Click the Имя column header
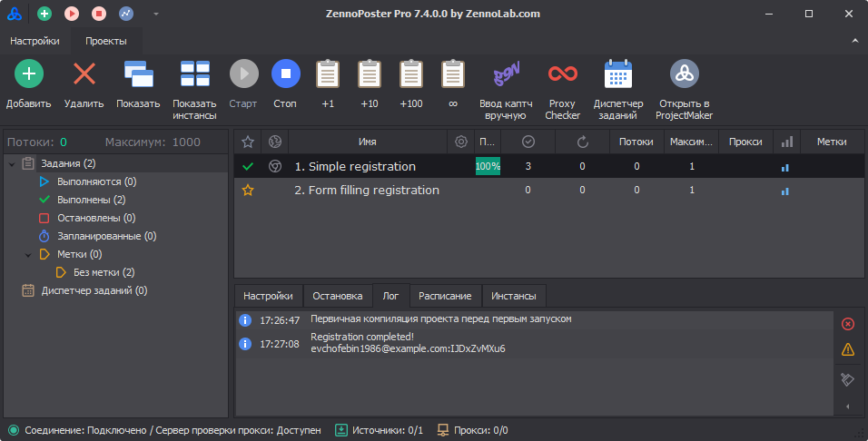Image resolution: width=868 pixels, height=441 pixels. [367, 142]
